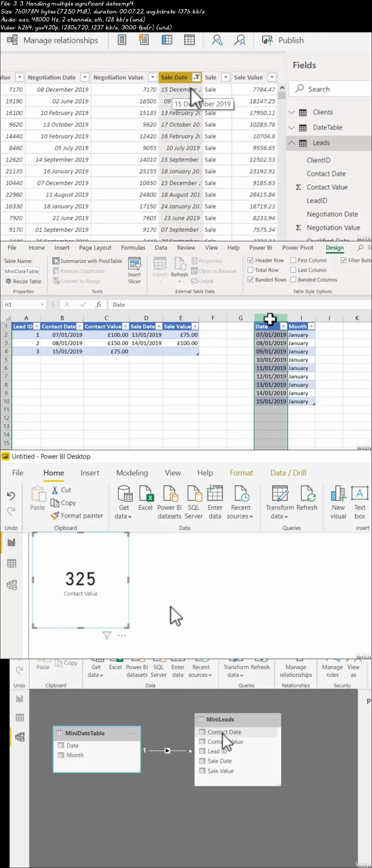Click the relationship arrow between MiniDateTable and MiniLeads
The width and height of the screenshot is (372, 868).
coord(167,750)
